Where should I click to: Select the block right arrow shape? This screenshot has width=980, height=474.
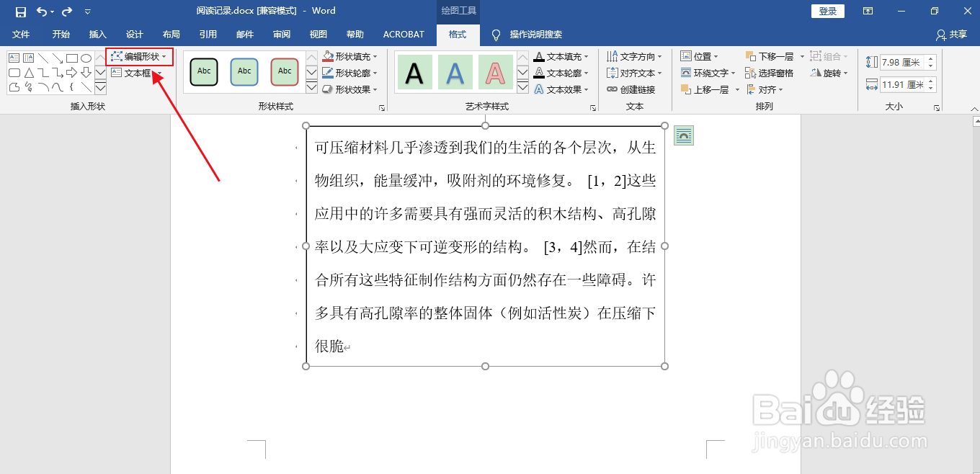[72, 73]
